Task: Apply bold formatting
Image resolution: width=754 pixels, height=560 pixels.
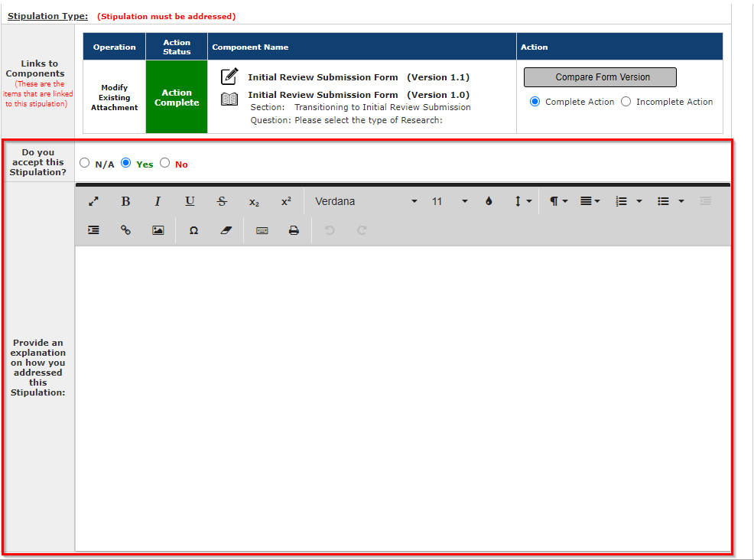Action: click(x=125, y=201)
